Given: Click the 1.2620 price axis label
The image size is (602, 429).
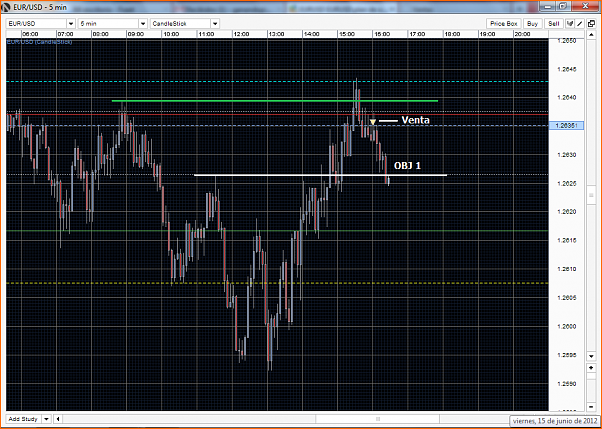Looking at the screenshot, I should point(566,212).
